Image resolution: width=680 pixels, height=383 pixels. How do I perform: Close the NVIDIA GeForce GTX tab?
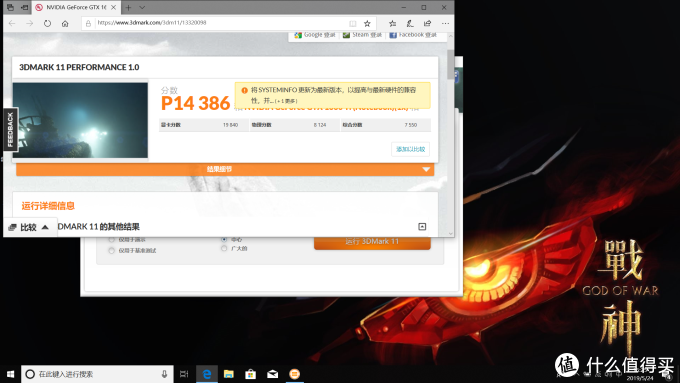point(113,7)
